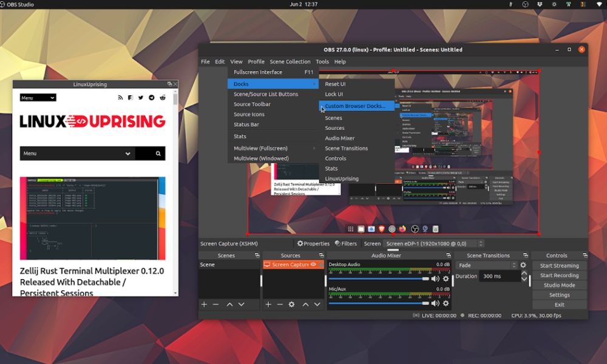Expand the Docks submenu entry
Viewport: 607px width, 364px height.
[x=273, y=84]
